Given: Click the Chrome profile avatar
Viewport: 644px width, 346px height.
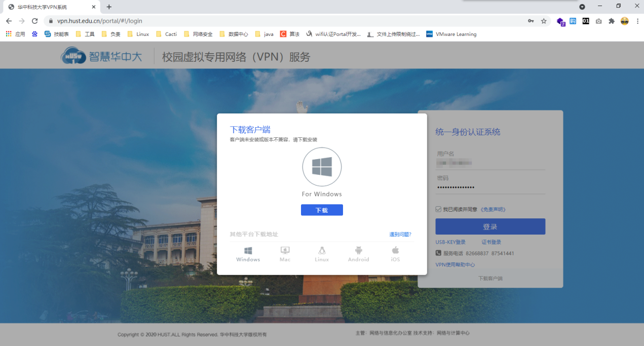Looking at the screenshot, I should tap(625, 21).
